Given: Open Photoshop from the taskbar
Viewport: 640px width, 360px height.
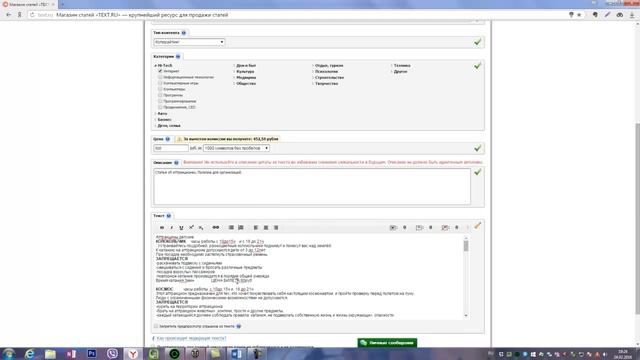Looking at the screenshot, I should pyautogui.click(x=92, y=353).
